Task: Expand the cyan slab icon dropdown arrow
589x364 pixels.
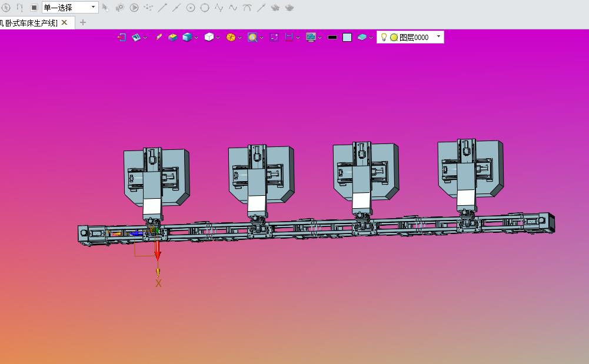Action: (x=371, y=38)
